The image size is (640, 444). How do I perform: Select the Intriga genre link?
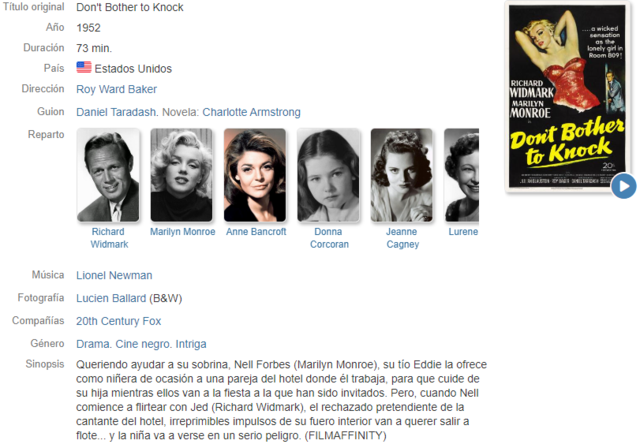tap(191, 344)
